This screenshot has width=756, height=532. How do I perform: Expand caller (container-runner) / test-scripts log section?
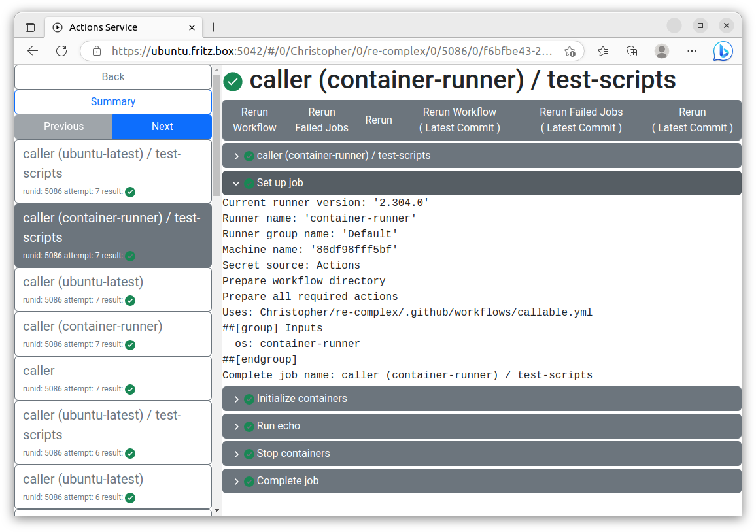[482, 156]
